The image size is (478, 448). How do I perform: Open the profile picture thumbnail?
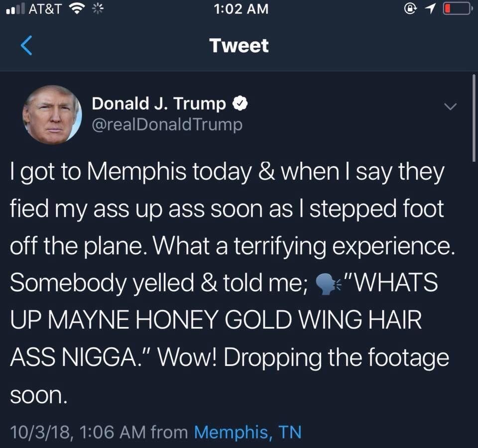[52, 114]
